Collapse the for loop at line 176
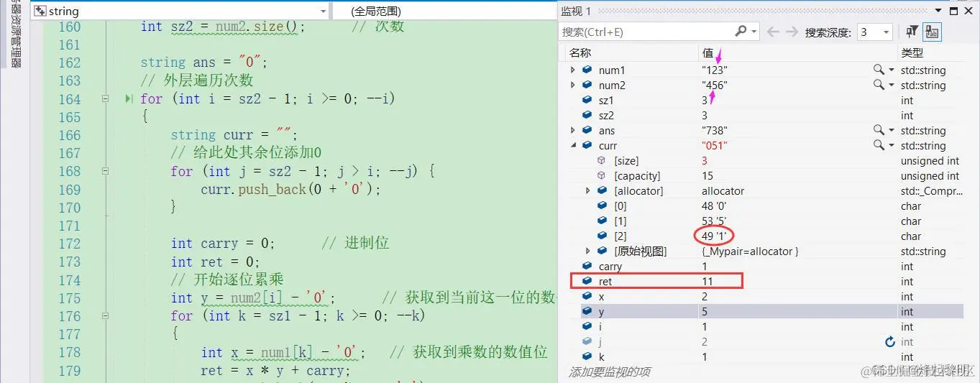 [x=105, y=315]
